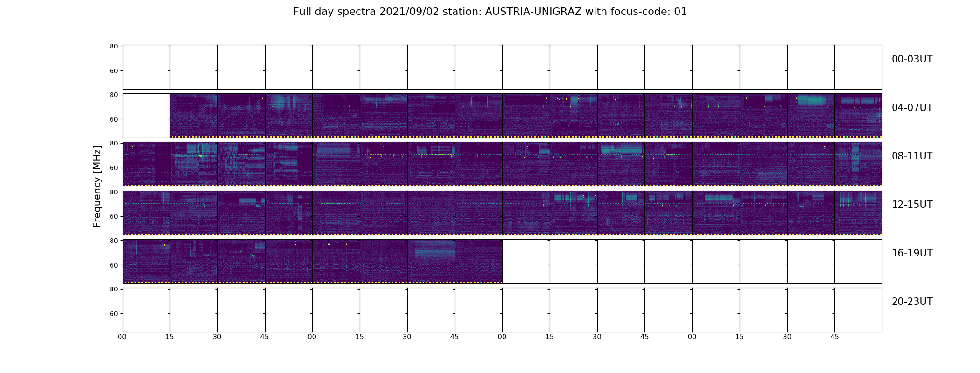This screenshot has height=373, width=980.
Task: Click the 80 tick of the 12-15UT row
Action: tap(113, 192)
